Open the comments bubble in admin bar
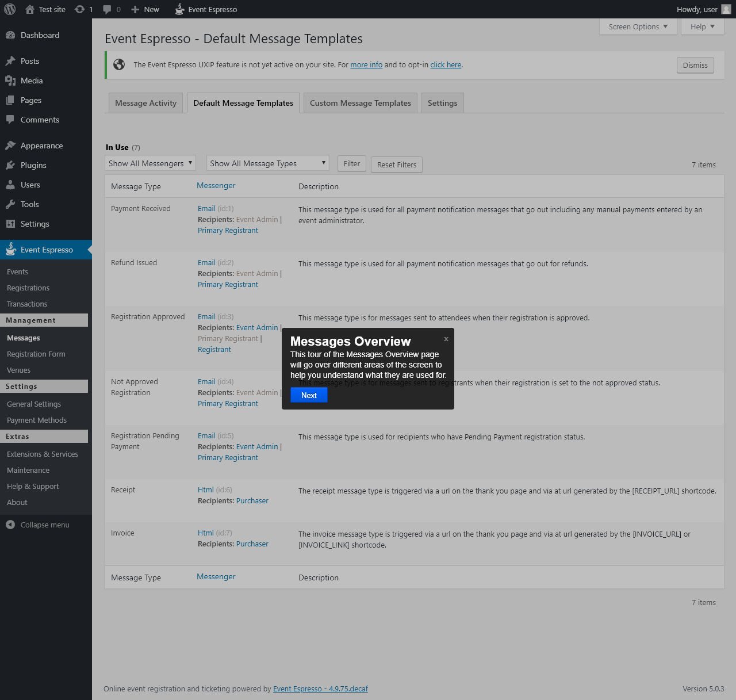736x700 pixels. [x=107, y=9]
